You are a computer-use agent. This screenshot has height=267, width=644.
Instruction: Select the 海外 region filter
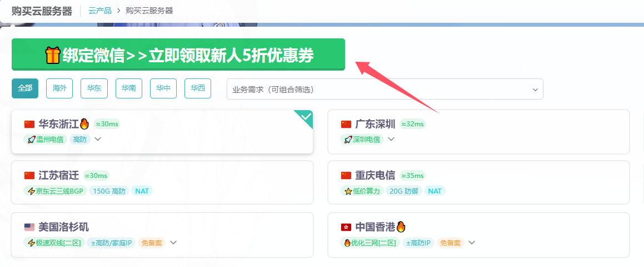tap(59, 88)
